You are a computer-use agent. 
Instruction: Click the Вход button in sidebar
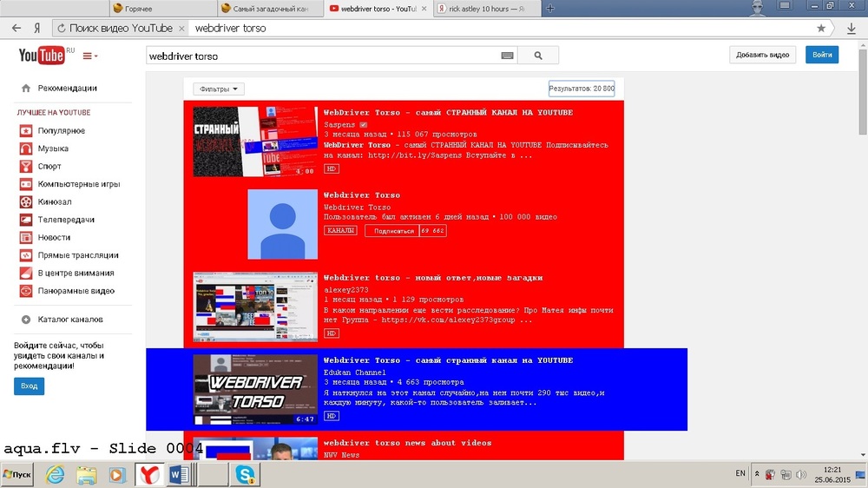point(29,386)
